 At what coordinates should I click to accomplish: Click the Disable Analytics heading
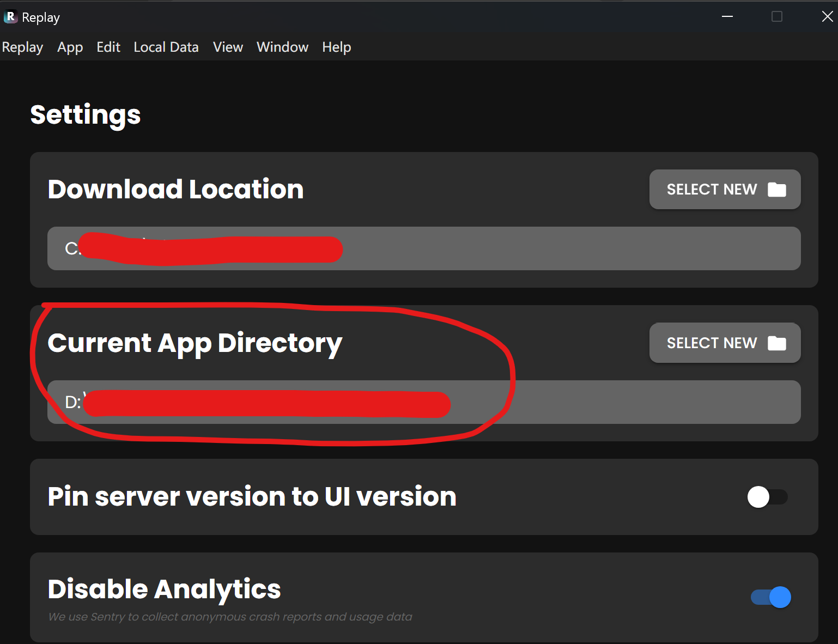(165, 590)
